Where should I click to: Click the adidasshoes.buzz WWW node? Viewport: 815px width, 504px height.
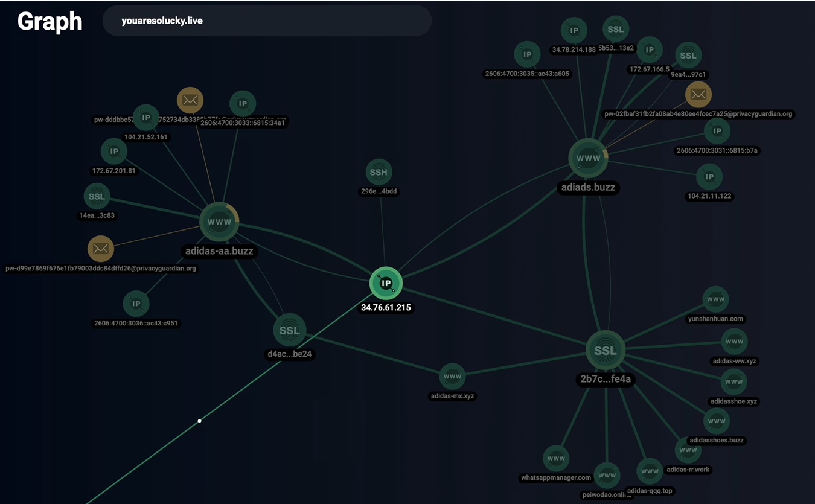[717, 421]
